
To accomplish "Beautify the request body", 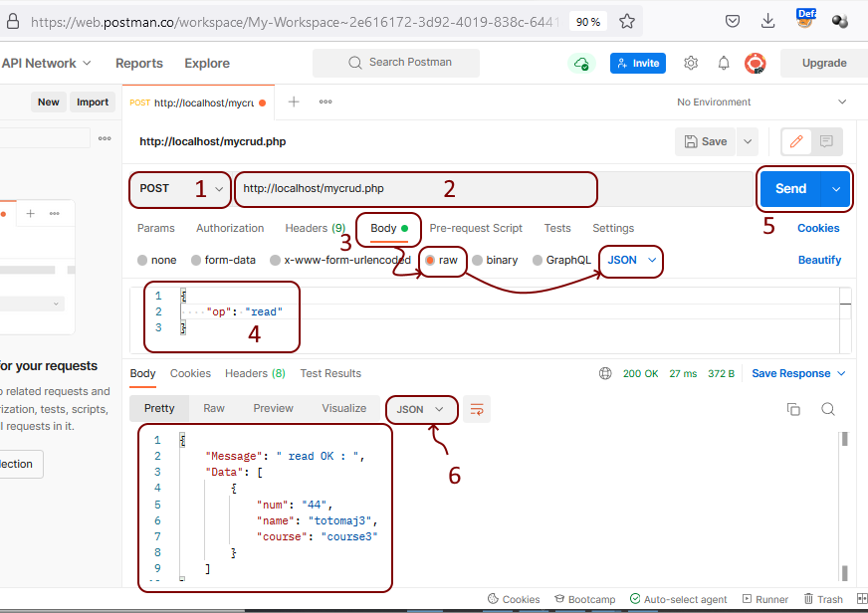I will click(x=817, y=260).
